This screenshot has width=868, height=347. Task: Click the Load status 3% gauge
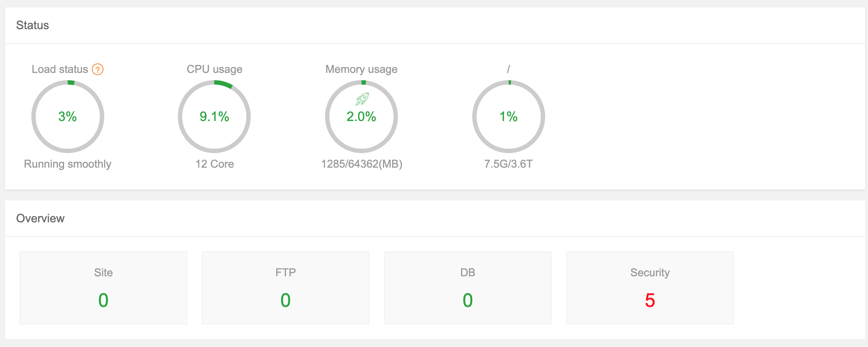coord(68,117)
